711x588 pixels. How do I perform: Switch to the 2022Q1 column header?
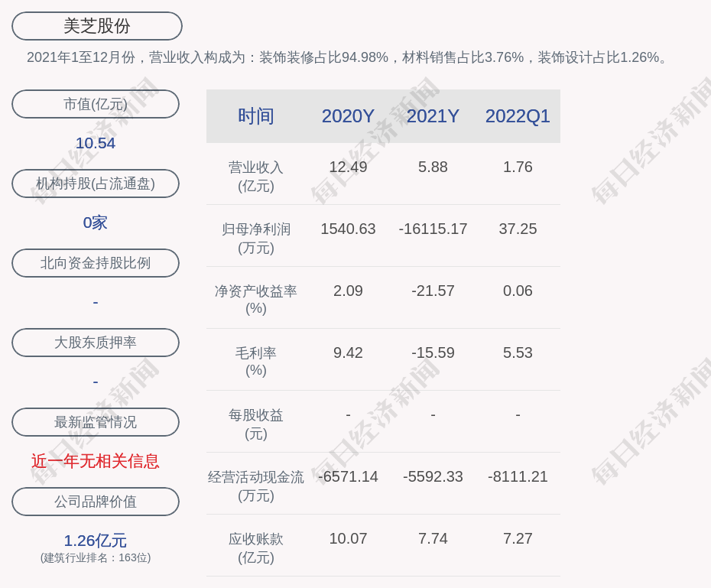click(x=518, y=116)
